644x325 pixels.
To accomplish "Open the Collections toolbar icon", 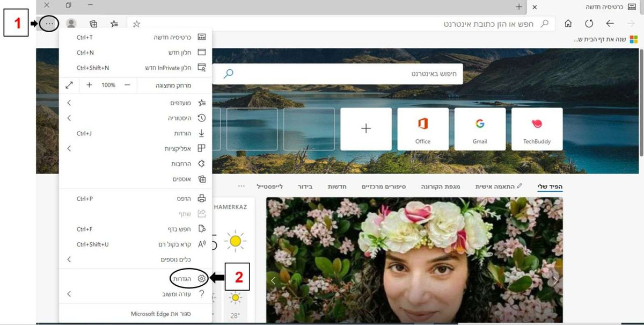I will pos(93,24).
